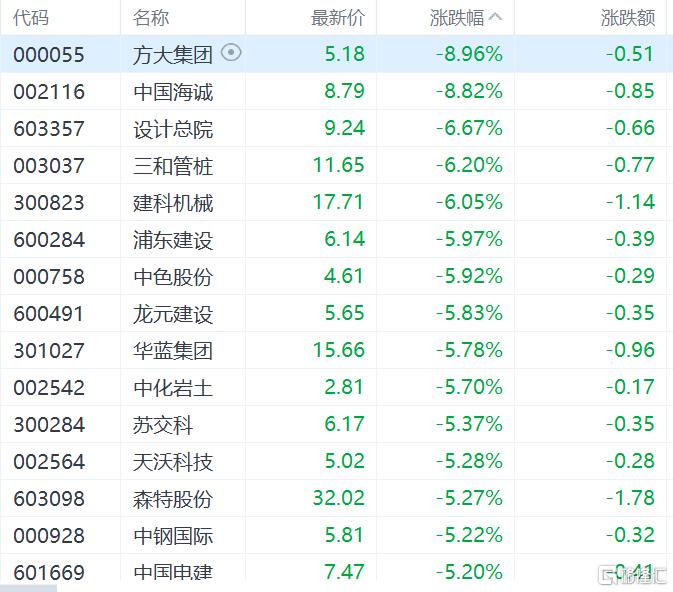Select stock code 603098
This screenshot has height=592, width=673.
(x=49, y=498)
